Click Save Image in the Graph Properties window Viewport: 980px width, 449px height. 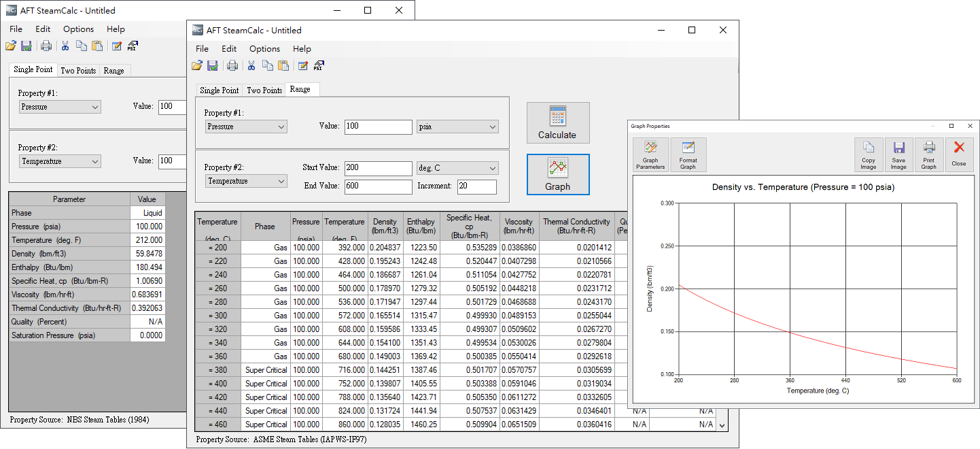pyautogui.click(x=898, y=155)
